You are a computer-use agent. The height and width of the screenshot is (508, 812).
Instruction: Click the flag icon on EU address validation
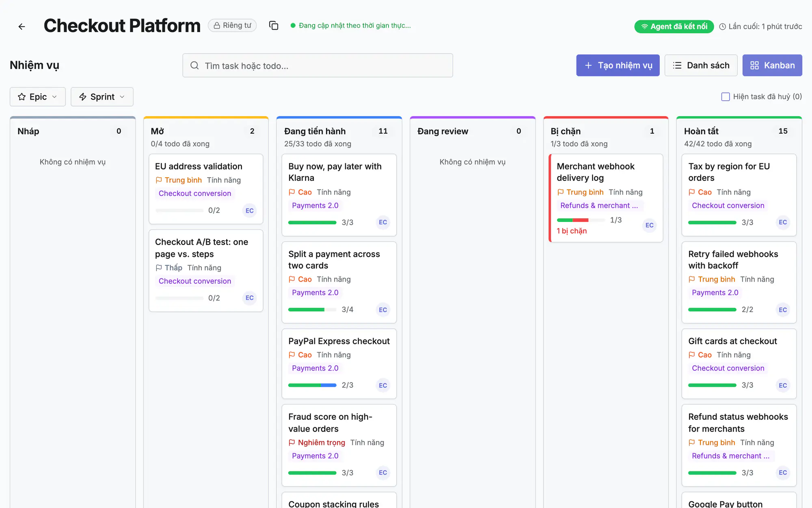(159, 180)
